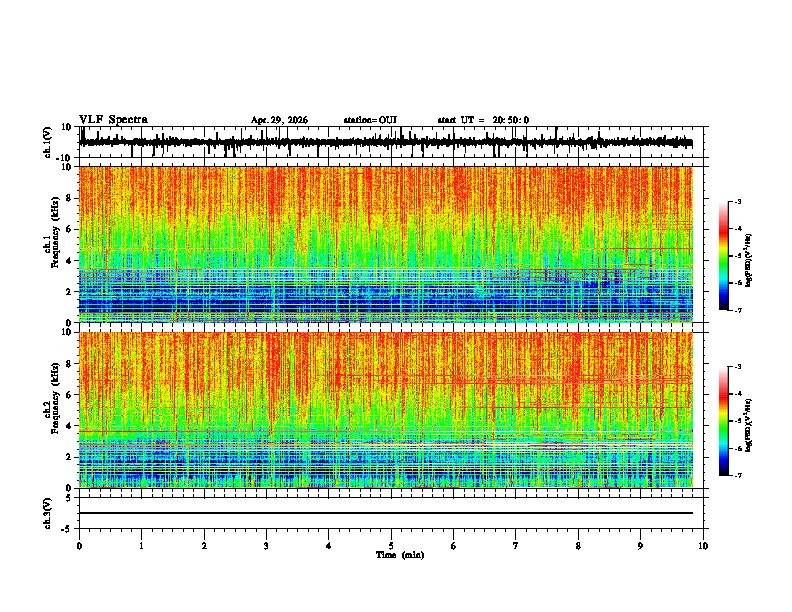
Task: Click the ch.3(V) axis label
Action: (48, 513)
